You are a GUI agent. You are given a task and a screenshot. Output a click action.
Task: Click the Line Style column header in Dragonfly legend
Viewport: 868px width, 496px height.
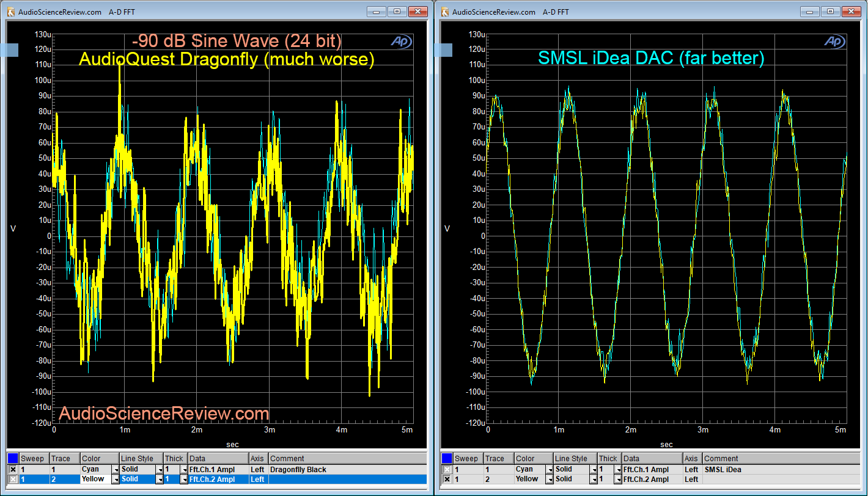point(141,459)
